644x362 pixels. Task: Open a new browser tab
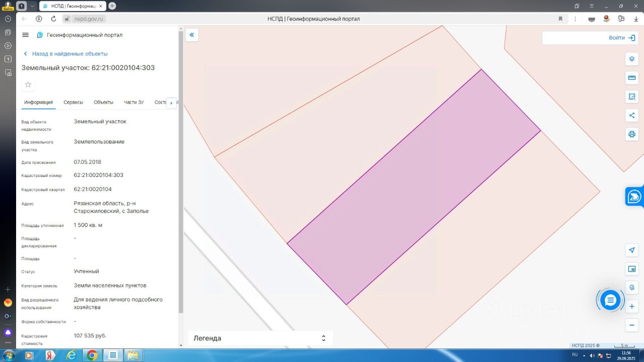[x=112, y=6]
